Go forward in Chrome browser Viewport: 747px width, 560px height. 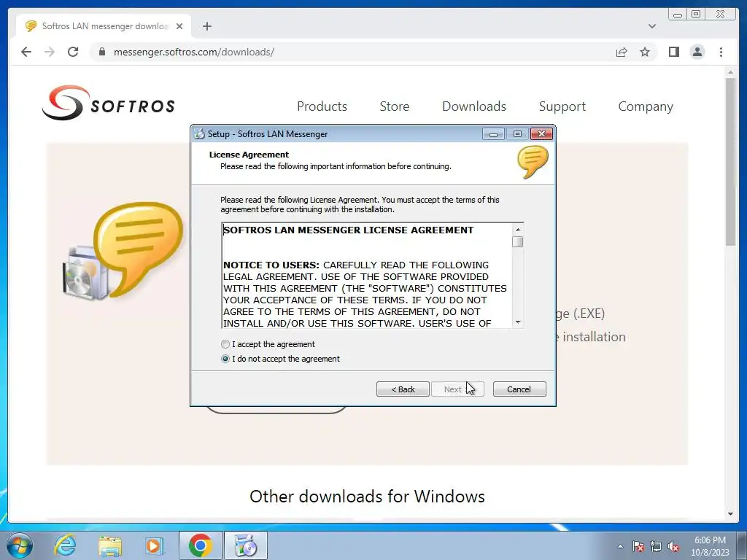click(50, 52)
